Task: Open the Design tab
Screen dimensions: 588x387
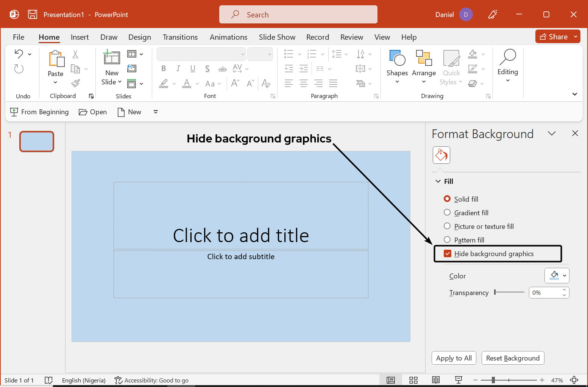Action: pos(139,37)
